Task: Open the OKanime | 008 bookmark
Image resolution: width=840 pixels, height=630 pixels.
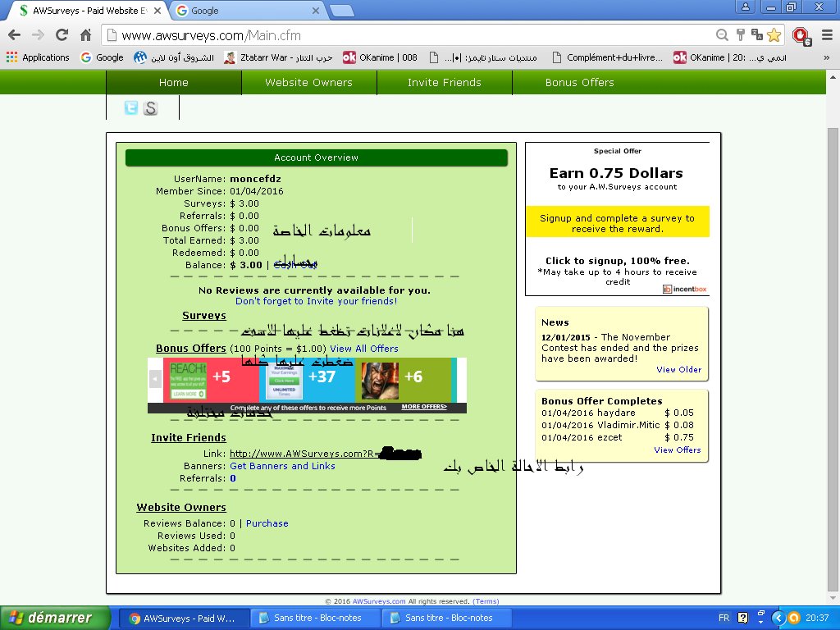Action: pyautogui.click(x=380, y=57)
